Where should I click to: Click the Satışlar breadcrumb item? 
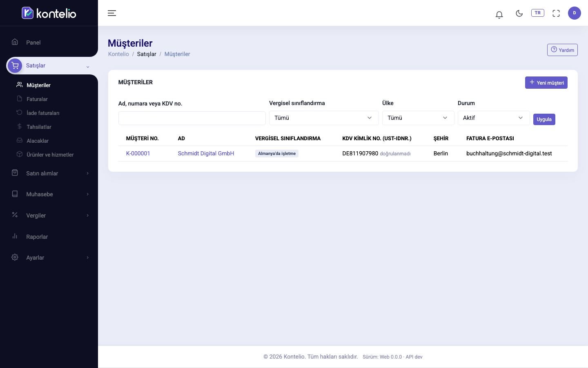click(x=147, y=54)
